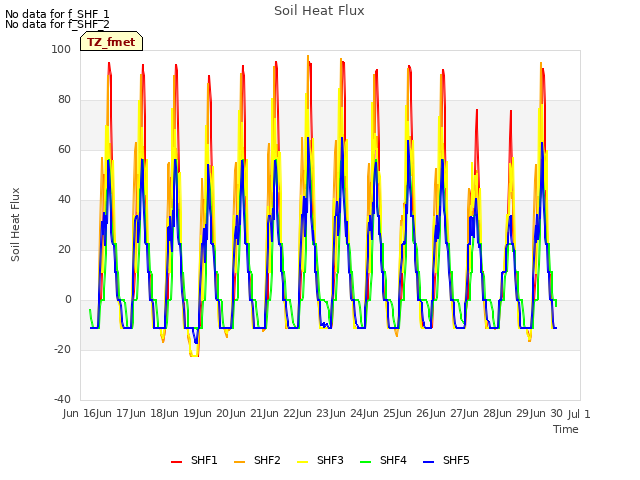Click the yellow SHF3 legend color marker
Viewport: 640px width, 480px height.
[302, 462]
